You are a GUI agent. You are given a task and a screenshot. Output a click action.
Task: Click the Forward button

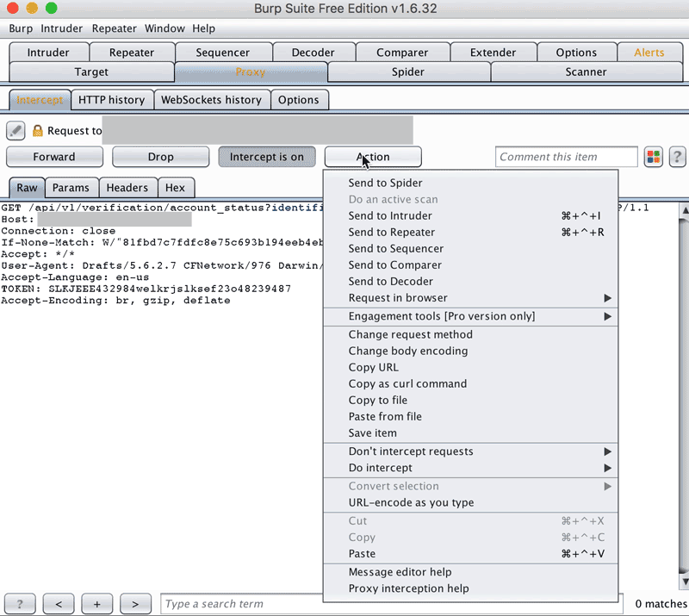pos(54,157)
